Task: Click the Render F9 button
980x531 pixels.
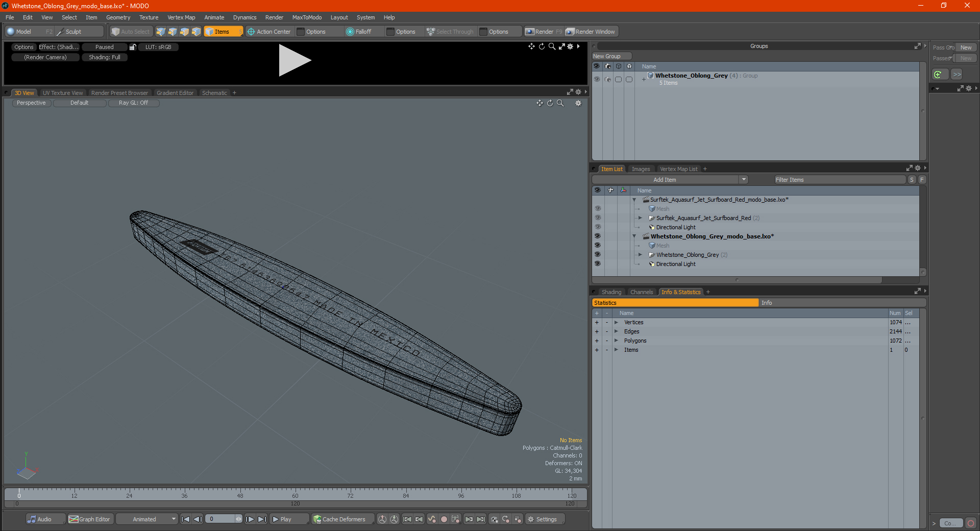Action: click(x=544, y=32)
